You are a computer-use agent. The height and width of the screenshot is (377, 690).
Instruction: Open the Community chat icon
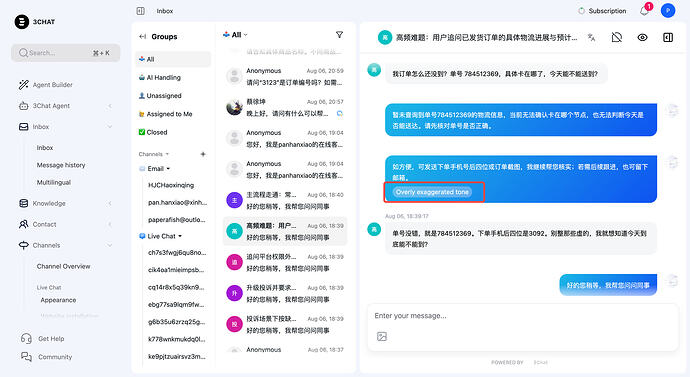pyautogui.click(x=26, y=357)
